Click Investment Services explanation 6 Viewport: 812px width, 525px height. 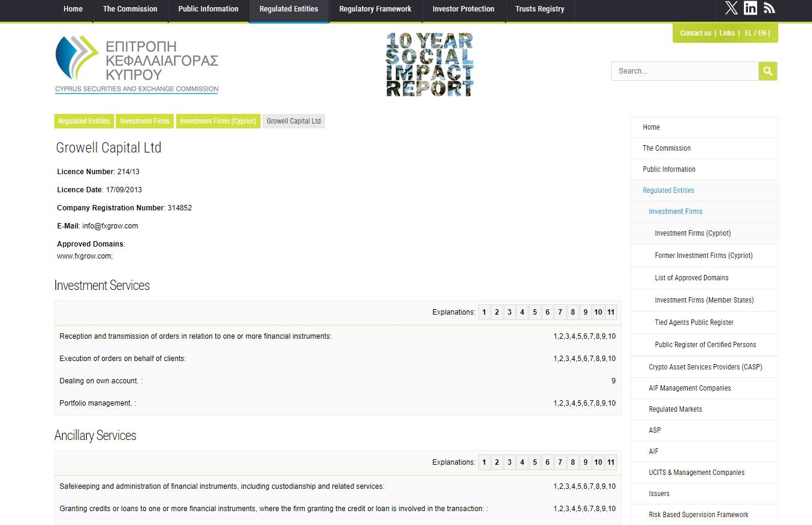click(547, 312)
